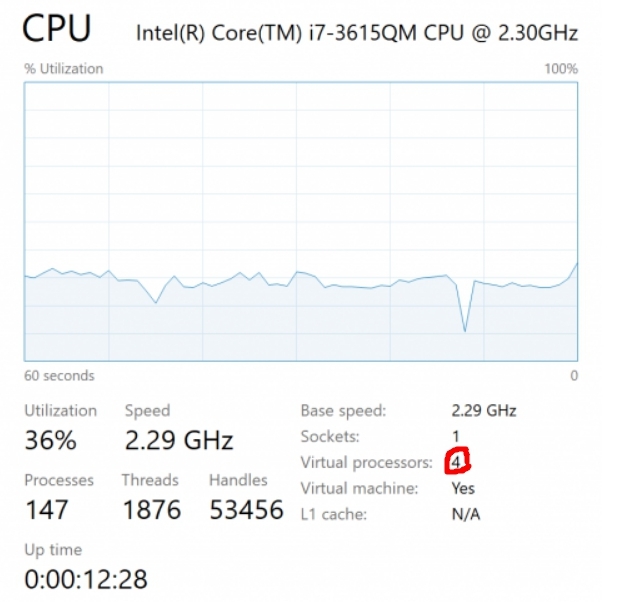The image size is (625, 602).
Task: Select the Intel Core i7-3615QM processor name
Action: coord(357,33)
